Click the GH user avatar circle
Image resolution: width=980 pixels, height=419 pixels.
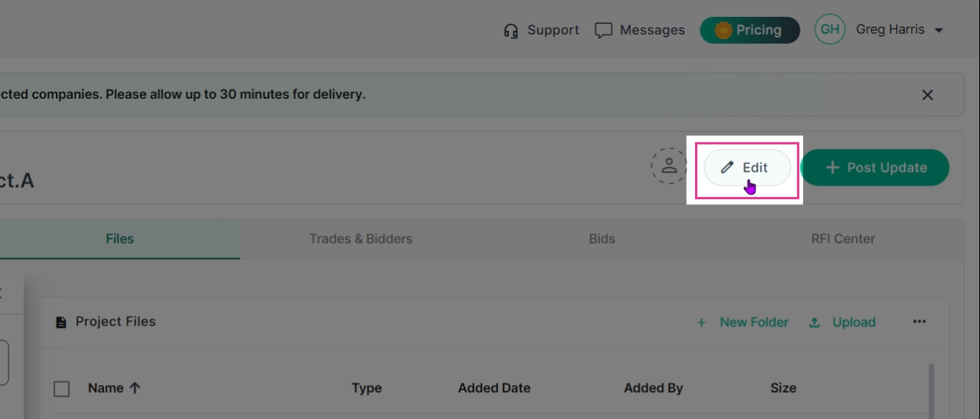[830, 30]
